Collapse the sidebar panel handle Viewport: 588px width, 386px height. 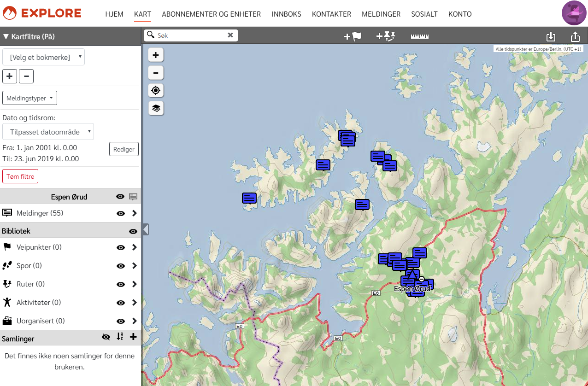coord(146,229)
